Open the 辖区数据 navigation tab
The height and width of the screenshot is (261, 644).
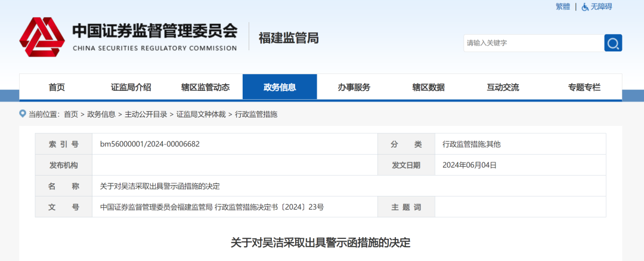click(x=428, y=87)
